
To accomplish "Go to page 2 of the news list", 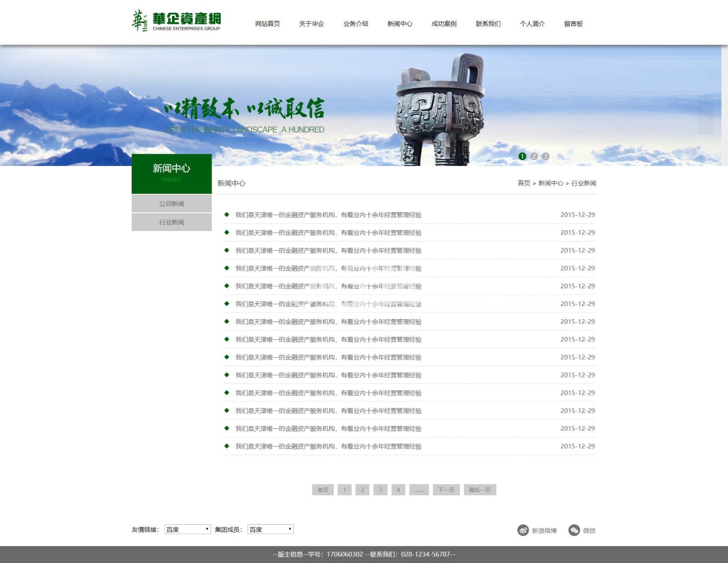I will [x=362, y=490].
